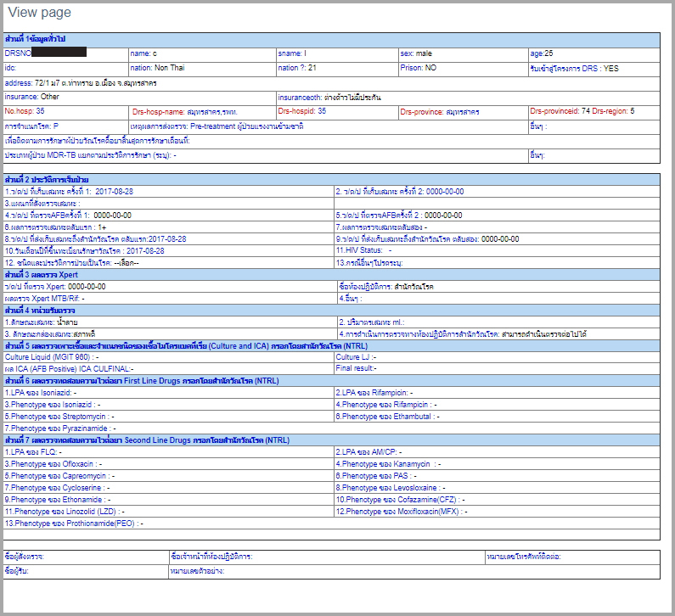
Task: Click the Drs-province cell
Action: pos(439,112)
